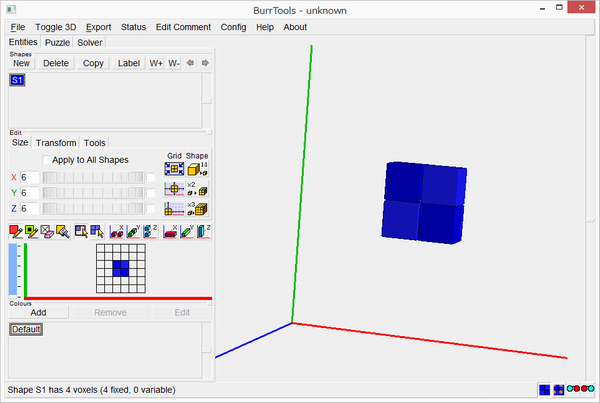Choose the rectangle drag selection mode
600x403 pixels.
click(81, 232)
